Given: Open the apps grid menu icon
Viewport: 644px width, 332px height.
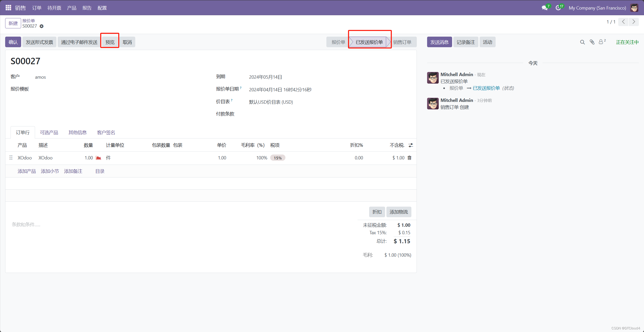Looking at the screenshot, I should (8, 8).
